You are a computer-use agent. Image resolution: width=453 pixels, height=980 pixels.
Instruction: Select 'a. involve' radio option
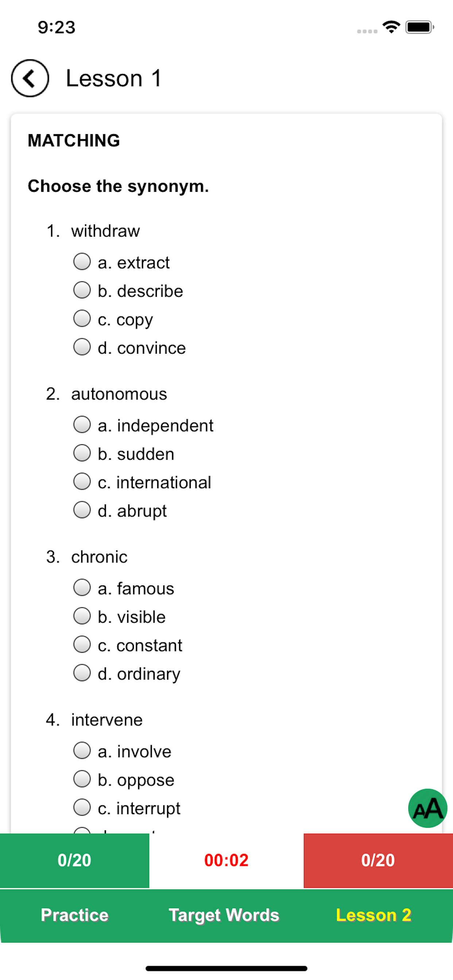82,751
